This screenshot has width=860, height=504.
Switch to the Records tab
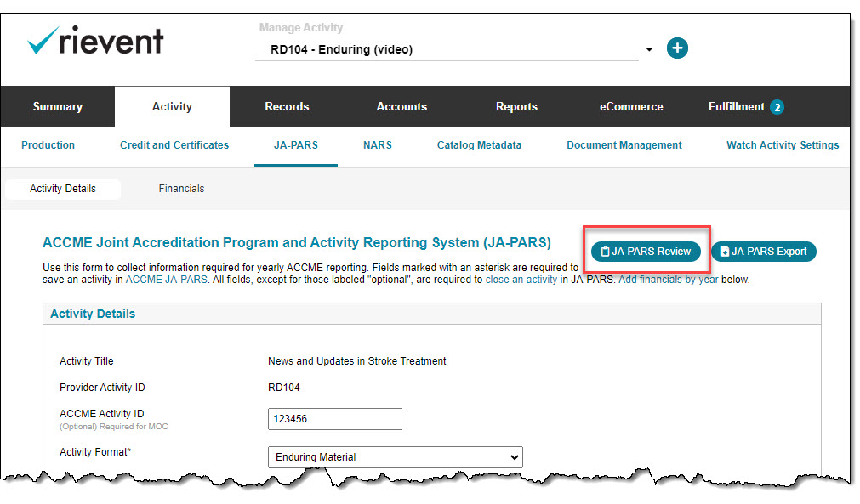tap(287, 107)
